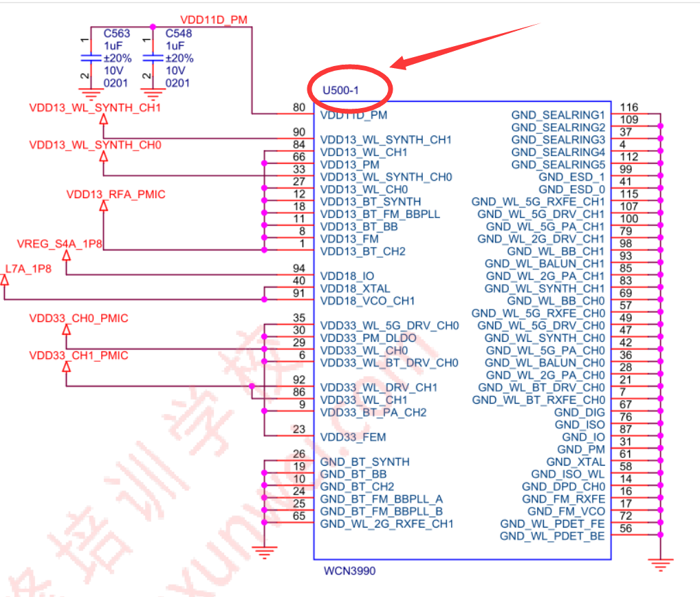700x597 pixels.
Task: Select pin name VDD13_BT_SYNTH
Action: [371, 202]
